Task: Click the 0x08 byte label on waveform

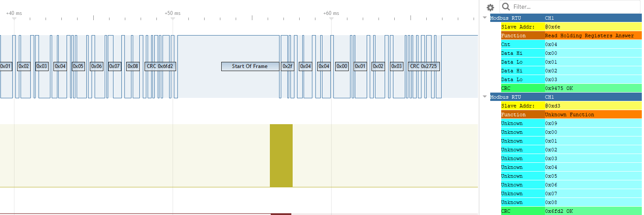Action: (133, 66)
